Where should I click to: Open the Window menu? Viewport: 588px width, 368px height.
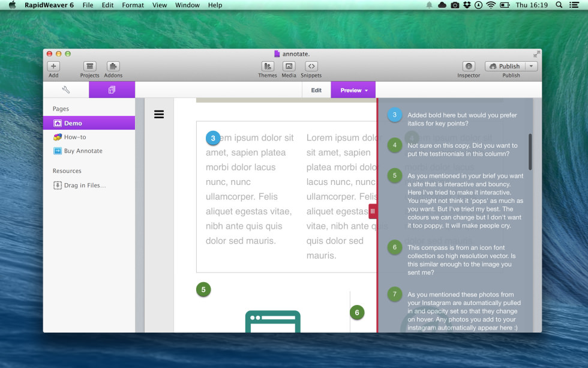(187, 5)
